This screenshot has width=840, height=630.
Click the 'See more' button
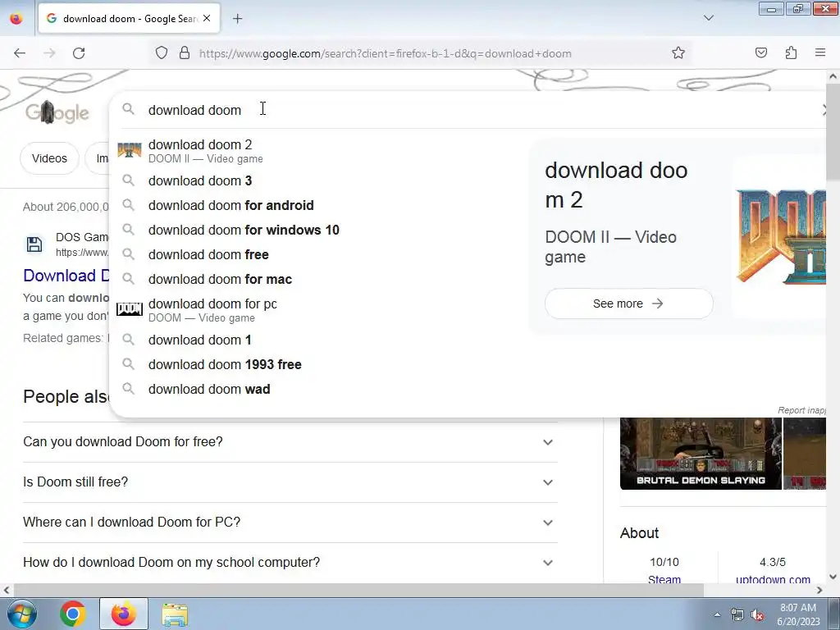tap(628, 304)
